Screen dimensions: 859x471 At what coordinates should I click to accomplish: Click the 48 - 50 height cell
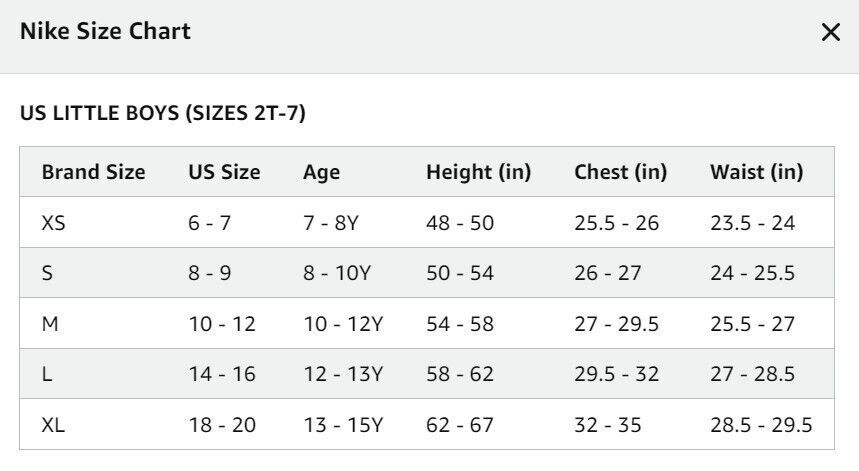point(460,223)
